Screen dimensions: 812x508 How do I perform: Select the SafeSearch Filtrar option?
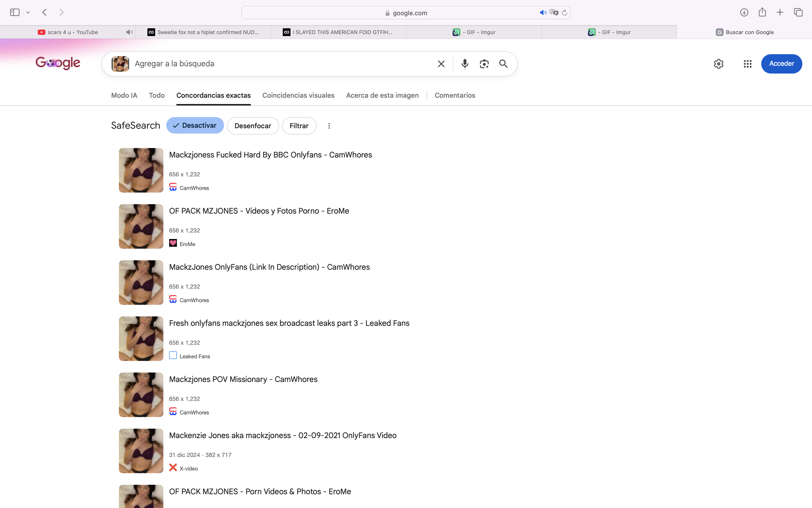point(299,126)
